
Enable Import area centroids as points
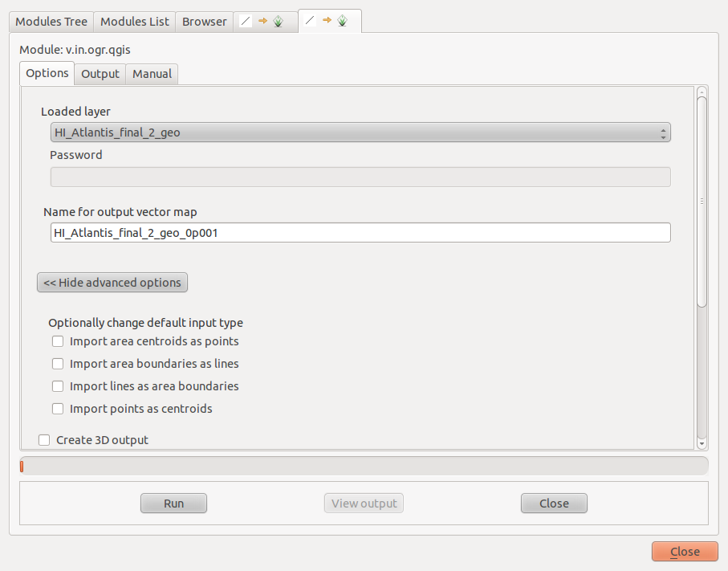pyautogui.click(x=58, y=341)
